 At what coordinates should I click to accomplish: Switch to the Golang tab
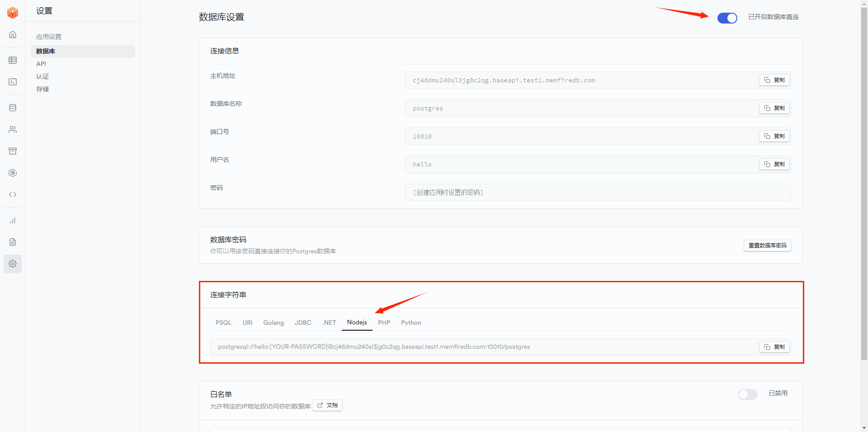click(274, 323)
